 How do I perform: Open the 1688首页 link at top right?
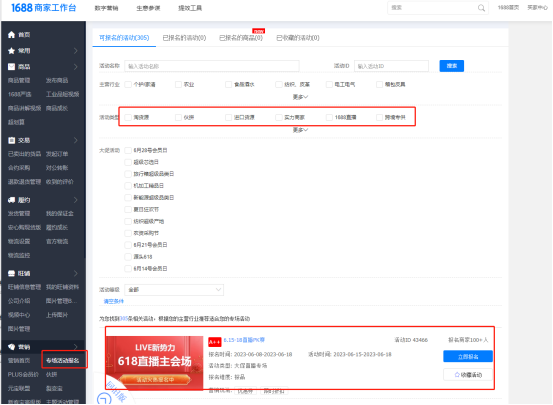pyautogui.click(x=508, y=7)
